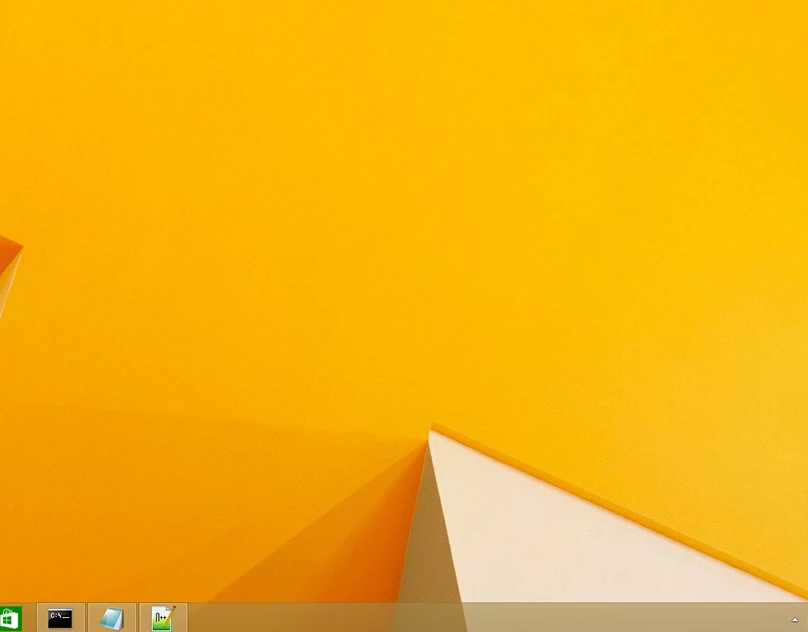
Task: Click the green shopping bag icon
Action: 9,619
